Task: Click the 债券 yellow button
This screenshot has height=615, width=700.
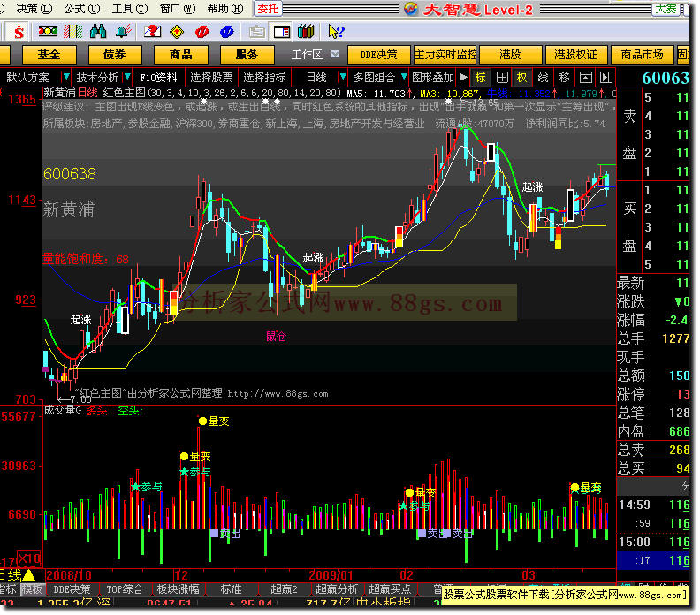Action: point(115,55)
